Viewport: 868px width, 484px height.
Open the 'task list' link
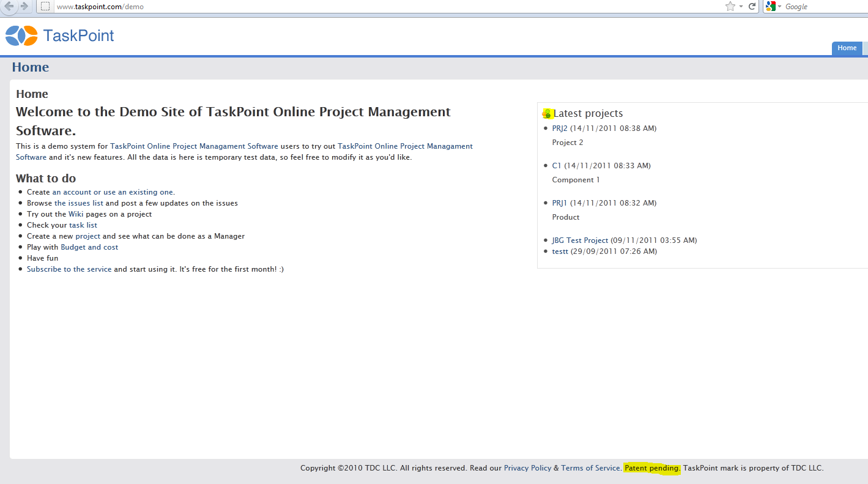click(83, 225)
